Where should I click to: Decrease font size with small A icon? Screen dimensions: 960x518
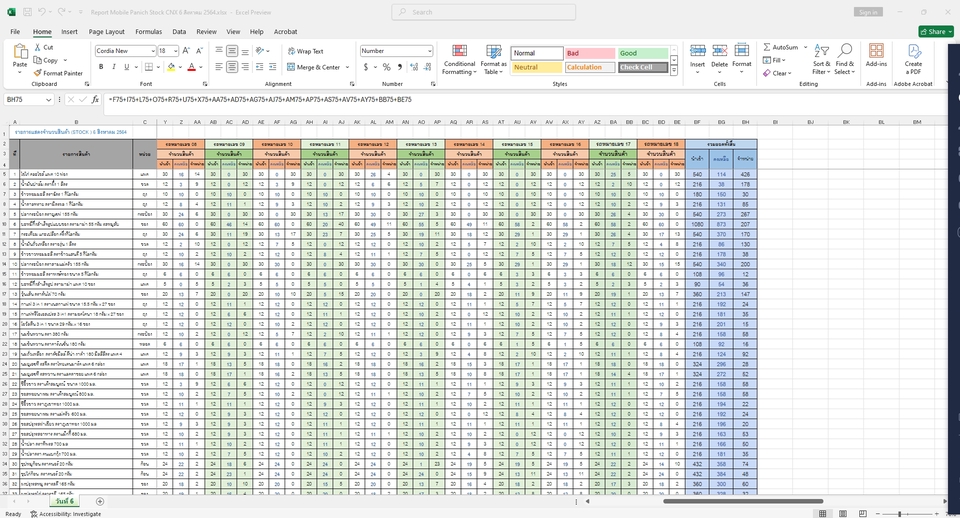point(199,51)
